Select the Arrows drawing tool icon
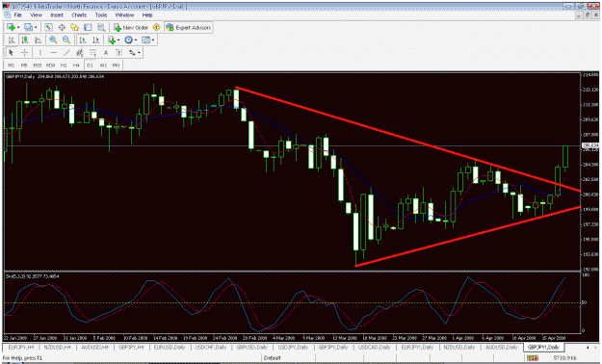 pyautogui.click(x=132, y=52)
